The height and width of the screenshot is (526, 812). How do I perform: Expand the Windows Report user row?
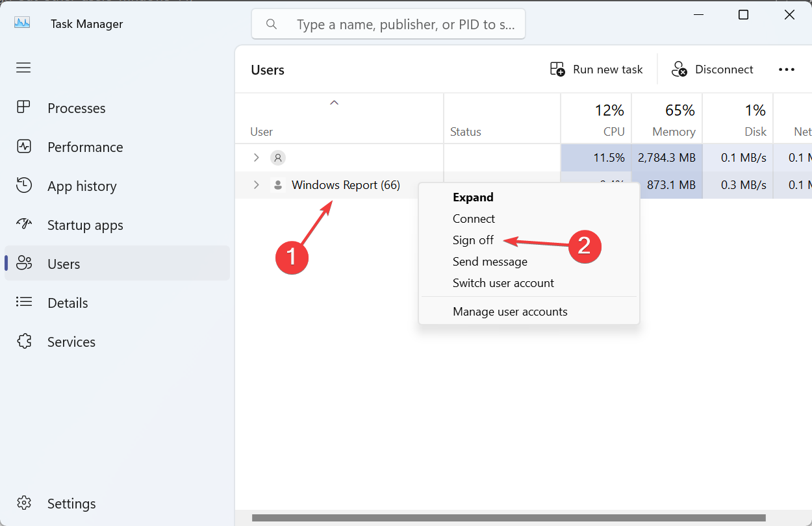(x=256, y=185)
